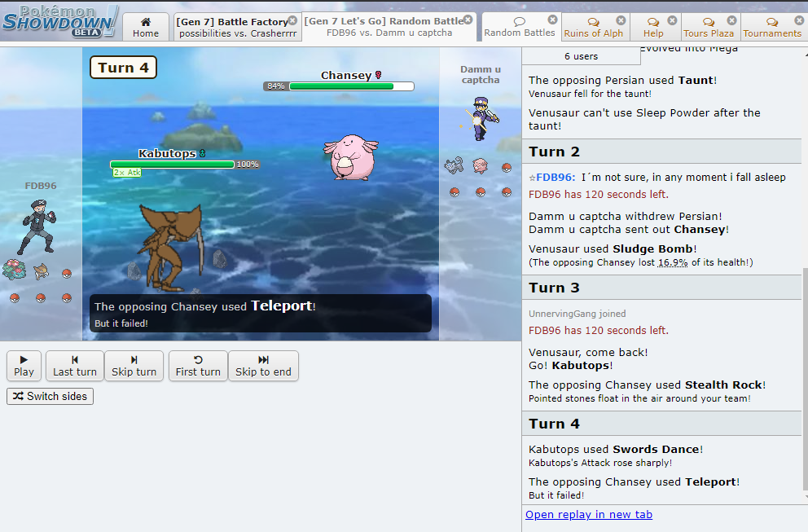This screenshot has height=532, width=808.
Task: Click the Kabutops sprite on the battlefield
Action: tap(170, 248)
